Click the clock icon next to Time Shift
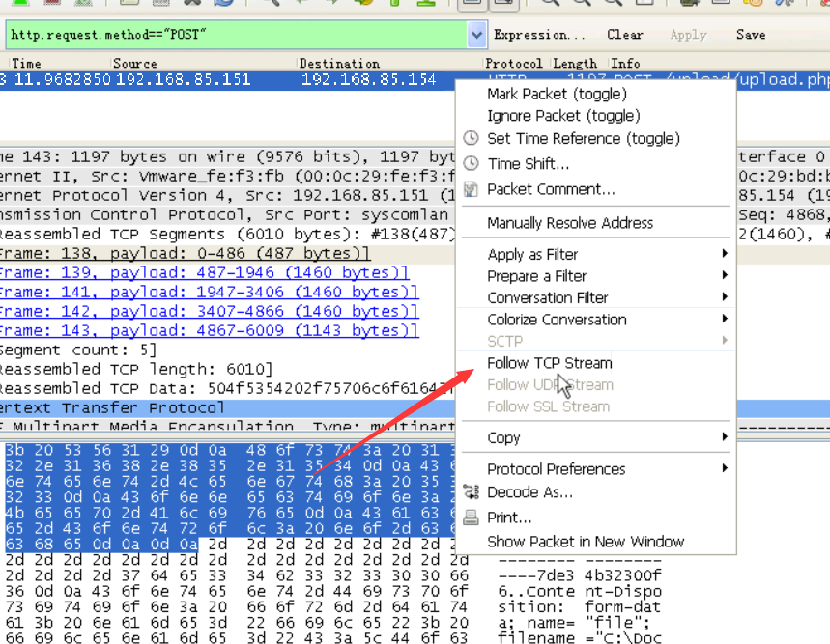 (471, 163)
